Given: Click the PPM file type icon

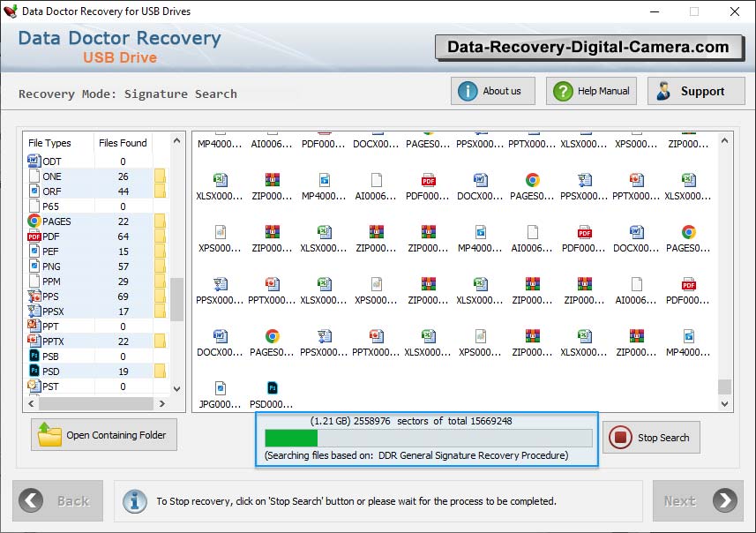Looking at the screenshot, I should (34, 282).
